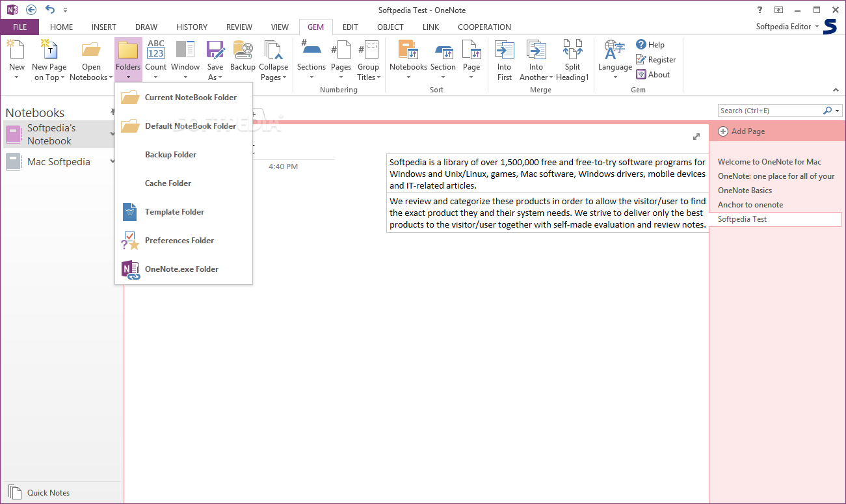Open the Softpedia Editor account dropdown
The height and width of the screenshot is (504, 846).
787,27
